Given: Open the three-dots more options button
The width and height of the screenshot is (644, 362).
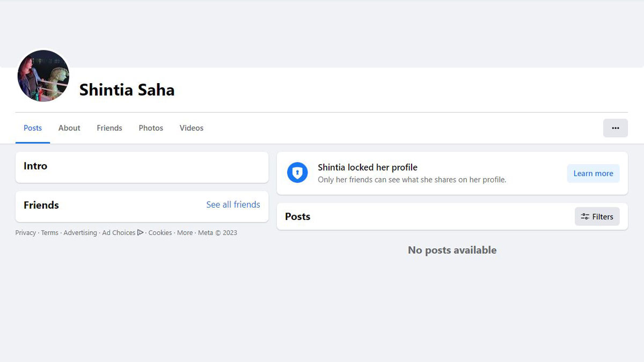Looking at the screenshot, I should coord(616,128).
